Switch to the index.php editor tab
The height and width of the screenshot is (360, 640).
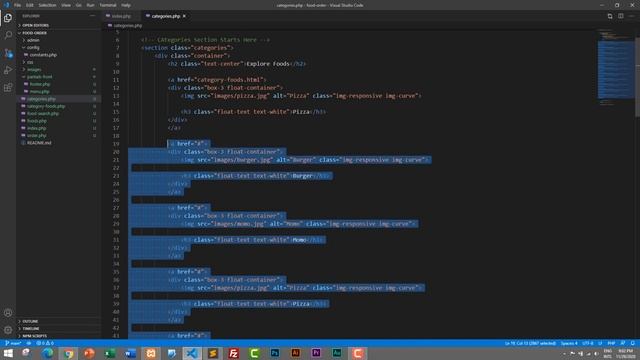coord(121,16)
